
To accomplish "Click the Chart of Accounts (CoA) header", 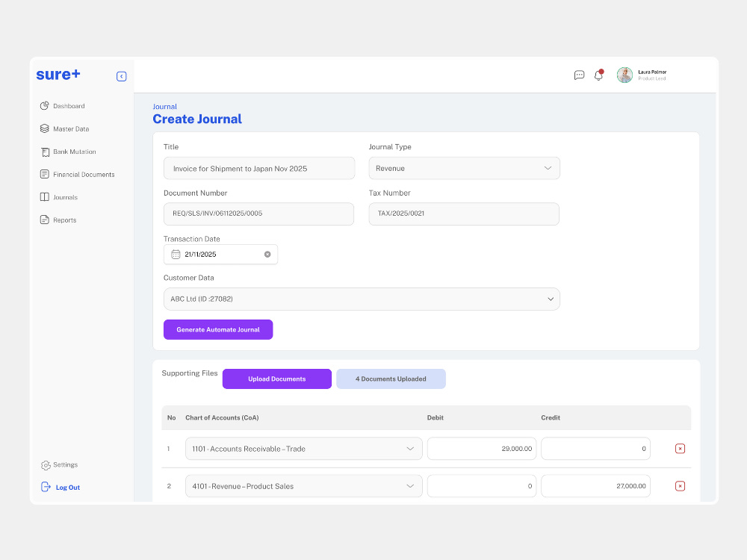I will point(222,417).
